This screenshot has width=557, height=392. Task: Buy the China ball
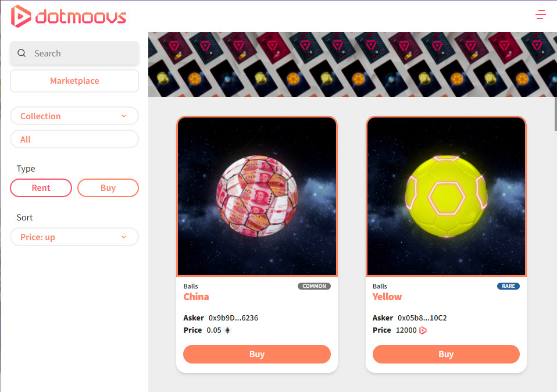click(257, 354)
